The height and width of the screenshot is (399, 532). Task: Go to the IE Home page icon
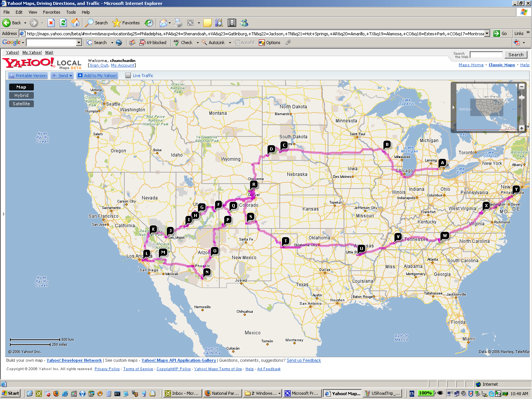(75, 23)
